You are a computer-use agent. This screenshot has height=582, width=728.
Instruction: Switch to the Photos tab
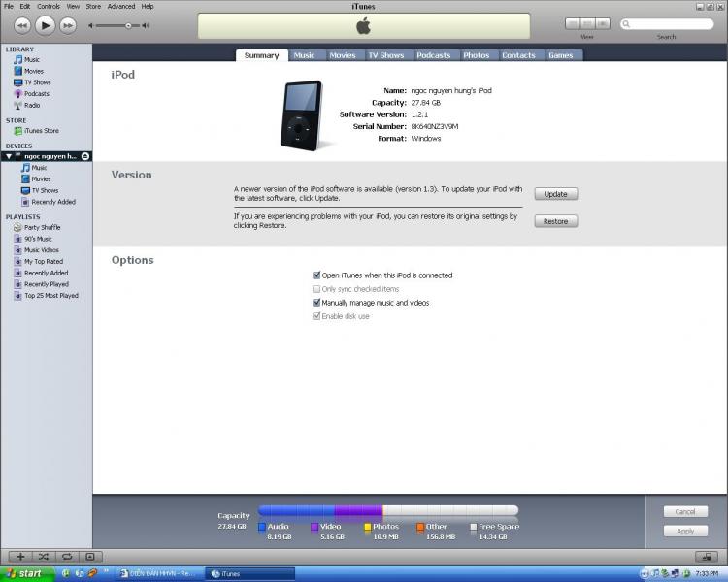[476, 55]
